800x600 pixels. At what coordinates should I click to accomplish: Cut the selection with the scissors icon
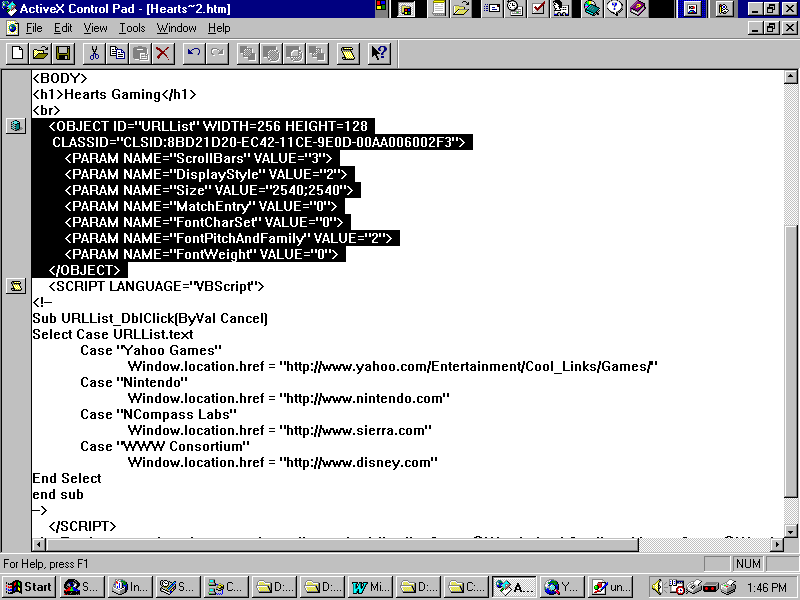(94, 53)
